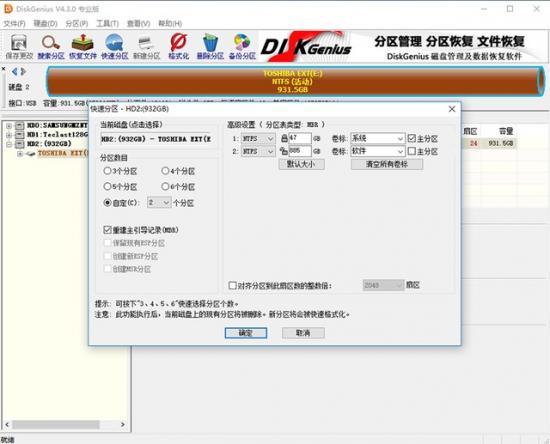Open volume label dropdown showing 软件
Viewport: 550px width, 444px height.
[x=377, y=151]
